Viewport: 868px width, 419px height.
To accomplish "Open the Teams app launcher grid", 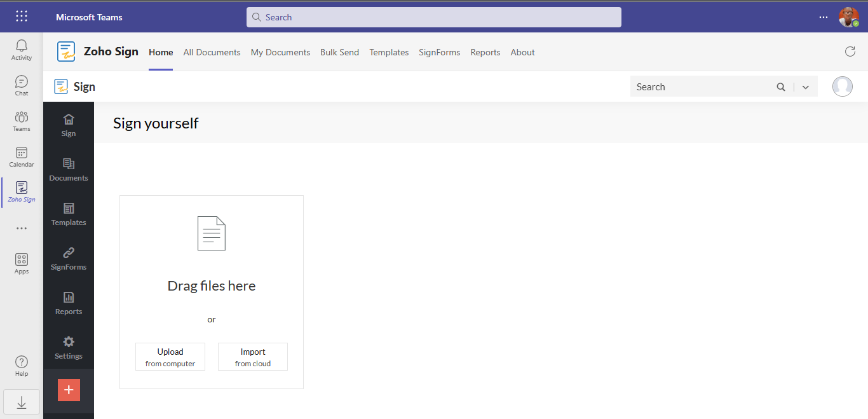I will 22,17.
